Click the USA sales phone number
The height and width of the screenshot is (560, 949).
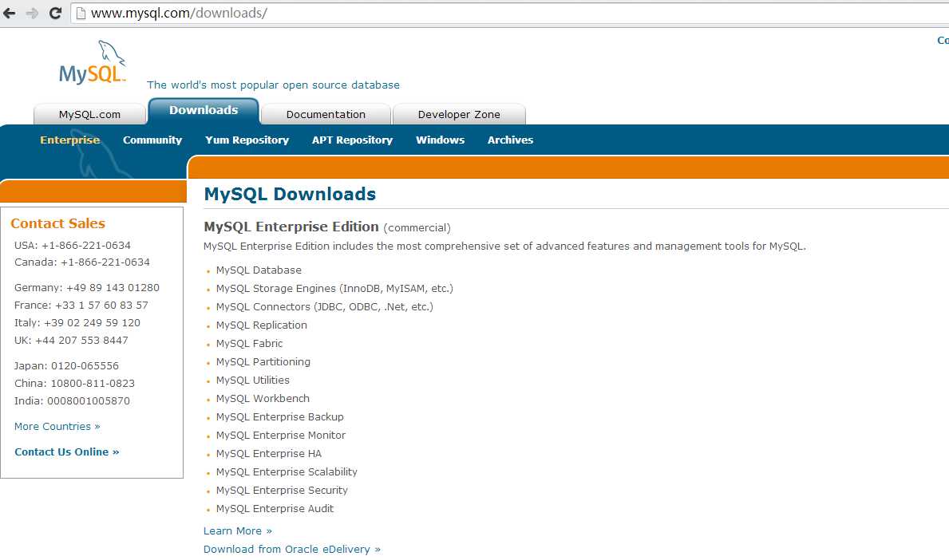(x=86, y=246)
